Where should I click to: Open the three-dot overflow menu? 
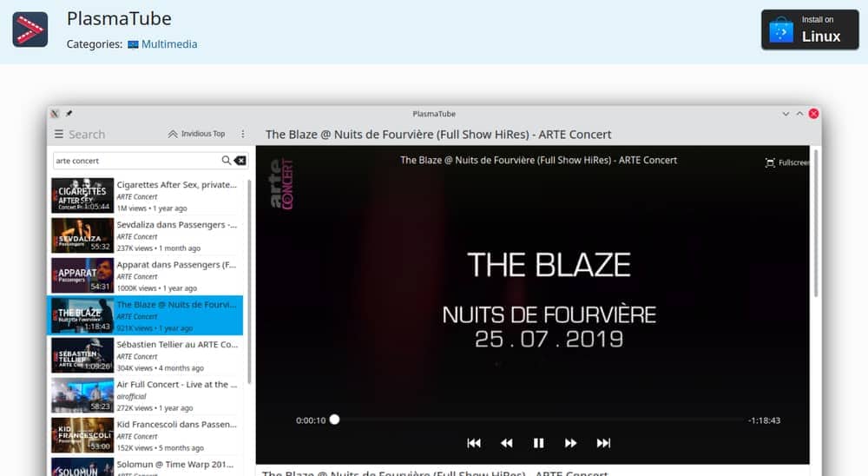pyautogui.click(x=242, y=134)
